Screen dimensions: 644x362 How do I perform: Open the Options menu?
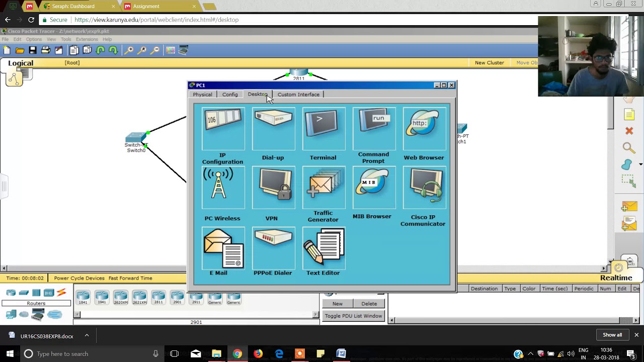coord(34,39)
